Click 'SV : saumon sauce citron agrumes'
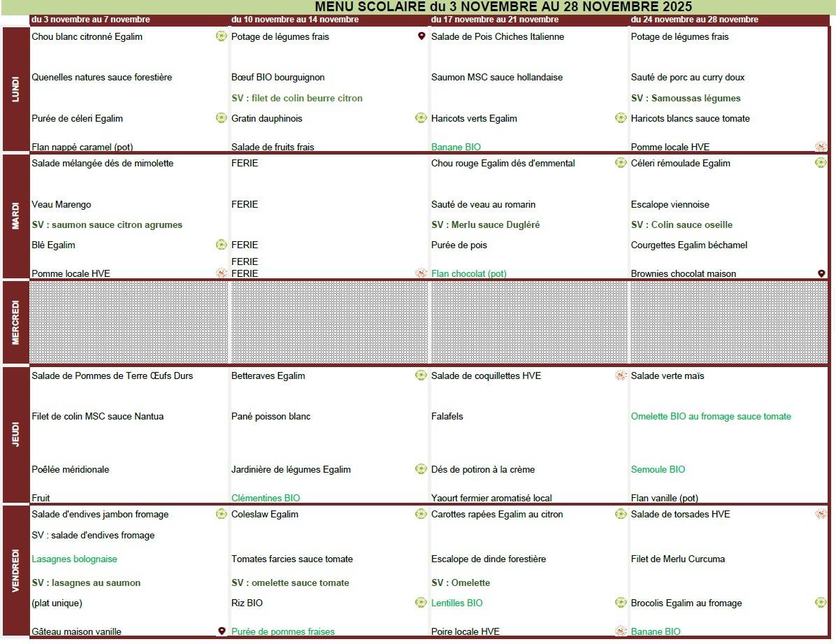 (x=107, y=224)
